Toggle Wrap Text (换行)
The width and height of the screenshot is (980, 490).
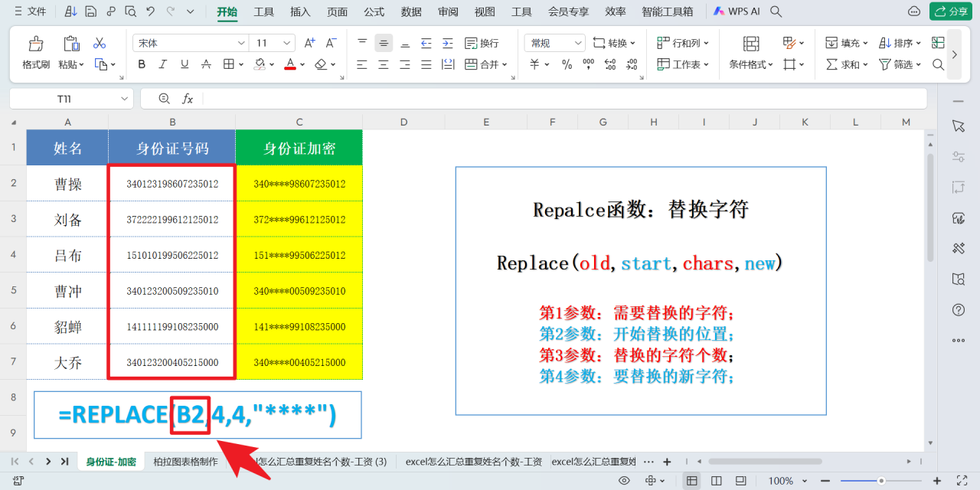point(481,43)
